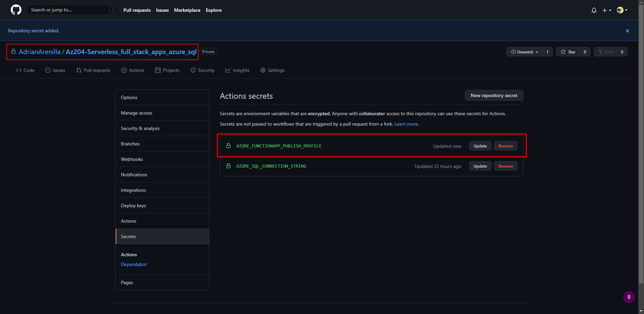Open Issues in the top navigation
The width and height of the screenshot is (644, 314).
click(162, 10)
